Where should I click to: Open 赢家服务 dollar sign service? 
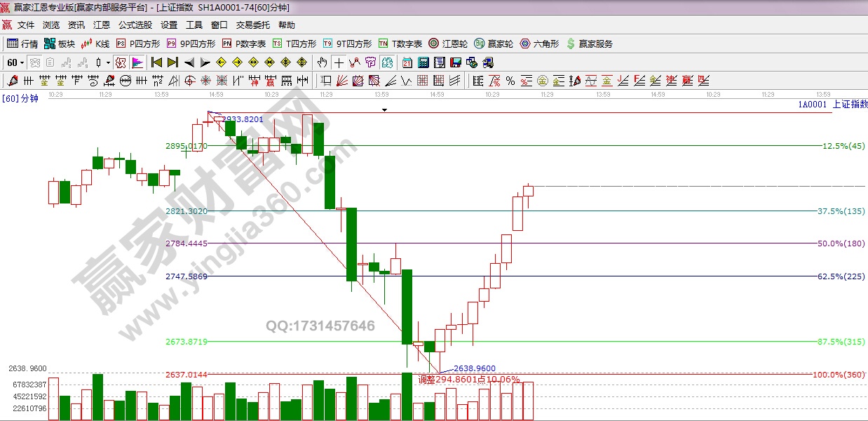[589, 44]
